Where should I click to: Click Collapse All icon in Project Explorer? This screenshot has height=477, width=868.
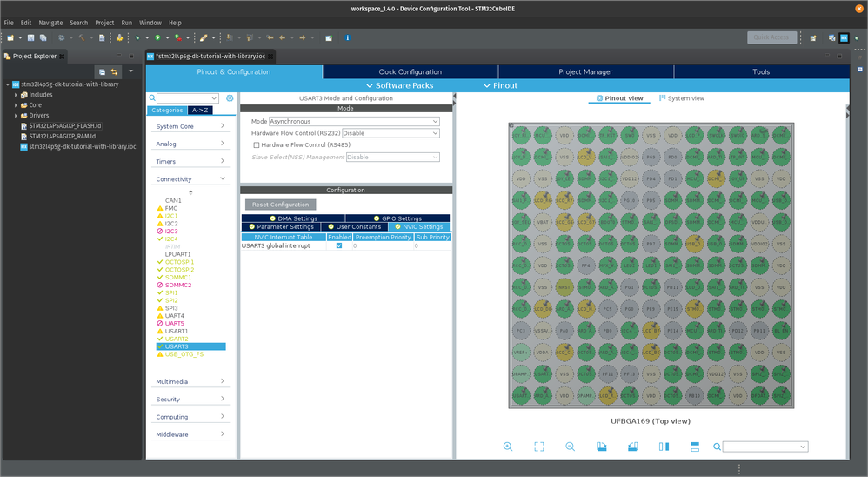[x=102, y=71]
